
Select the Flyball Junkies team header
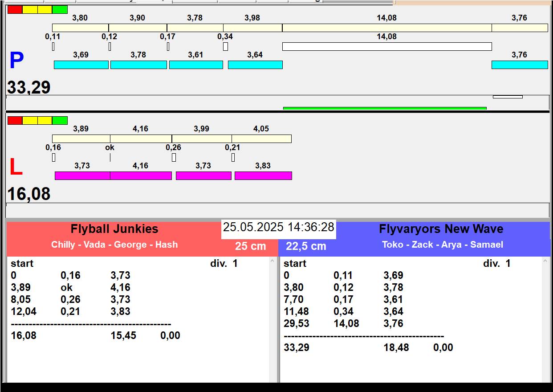click(x=114, y=229)
